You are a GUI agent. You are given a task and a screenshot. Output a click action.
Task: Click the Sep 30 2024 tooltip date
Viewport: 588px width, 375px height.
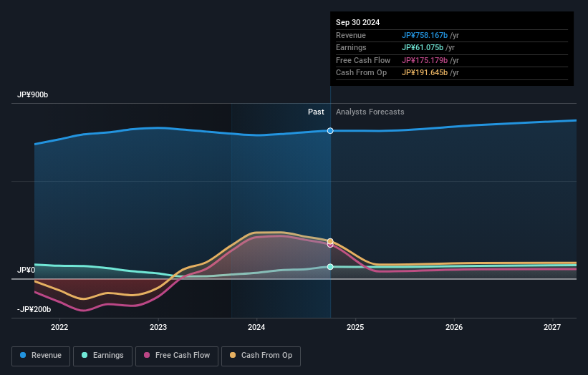point(358,22)
